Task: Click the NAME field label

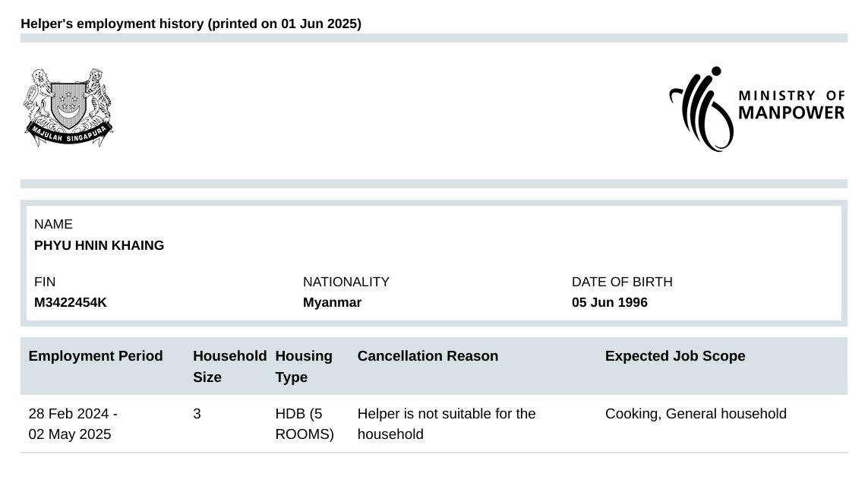Action: [53, 224]
